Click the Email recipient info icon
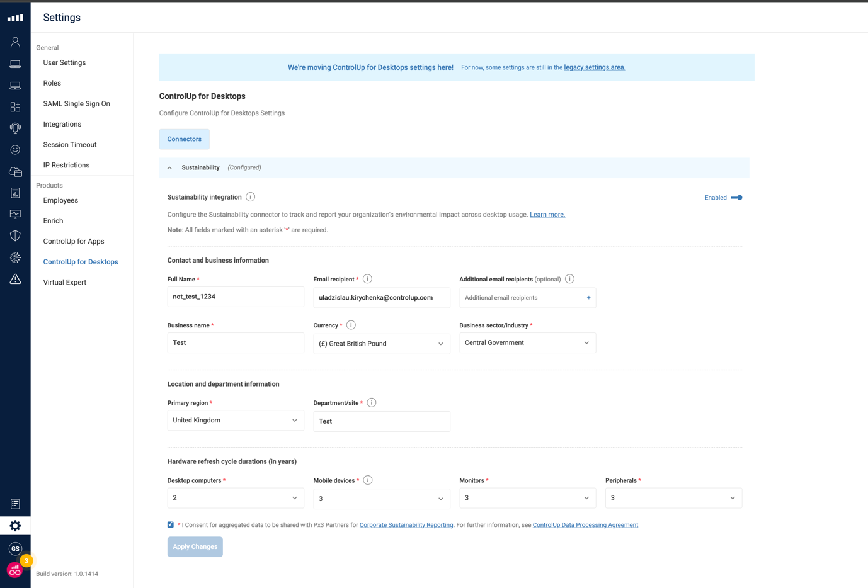This screenshot has width=868, height=588. point(367,279)
